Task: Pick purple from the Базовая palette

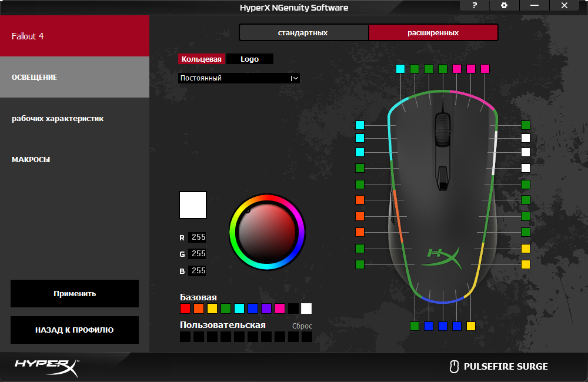Action: pyautogui.click(x=266, y=309)
